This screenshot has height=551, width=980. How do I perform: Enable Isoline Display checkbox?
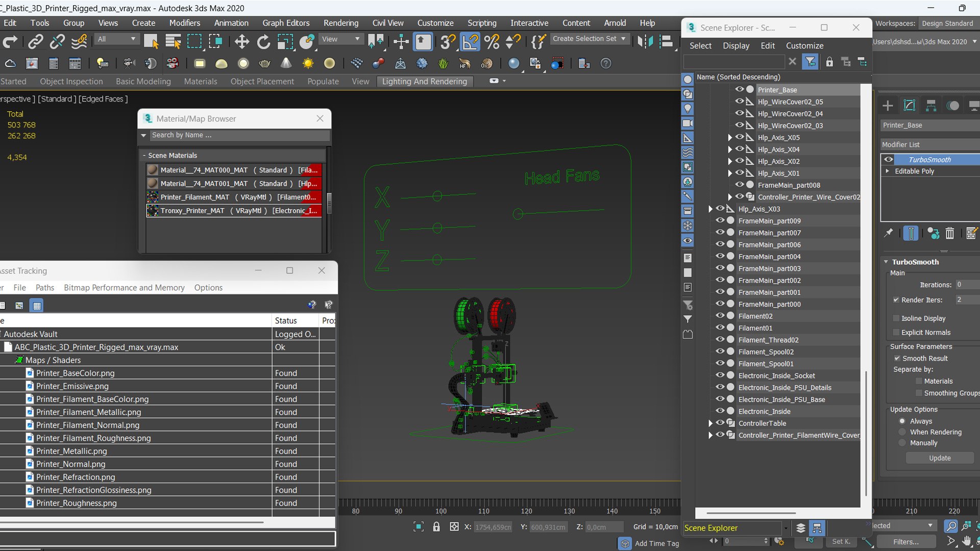point(896,318)
